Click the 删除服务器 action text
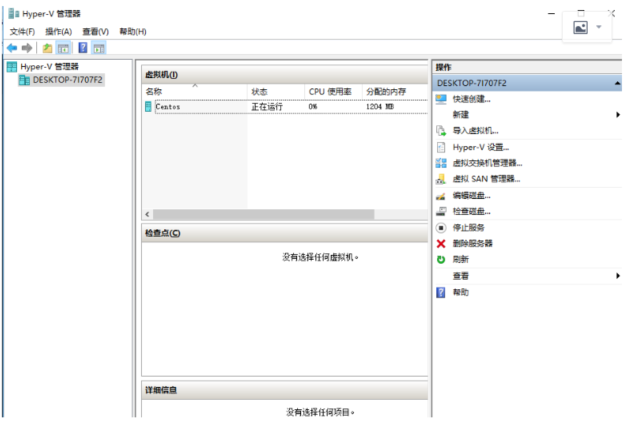Image resolution: width=628 pixels, height=421 pixels. 472,244
